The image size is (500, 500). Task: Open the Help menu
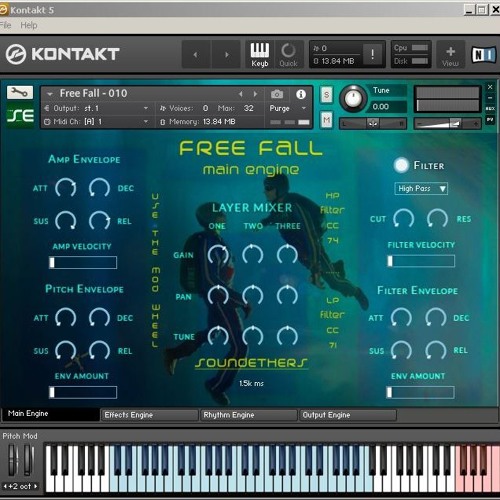click(29, 25)
